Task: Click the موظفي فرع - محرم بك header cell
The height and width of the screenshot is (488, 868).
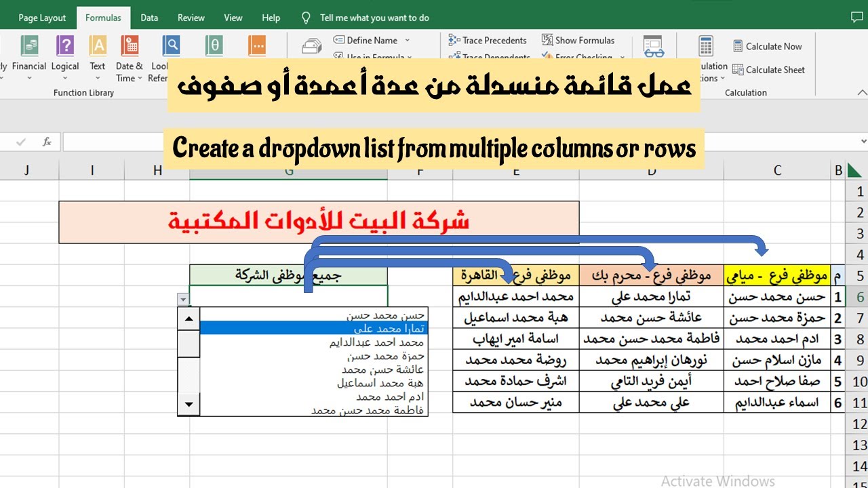Action: click(x=652, y=275)
